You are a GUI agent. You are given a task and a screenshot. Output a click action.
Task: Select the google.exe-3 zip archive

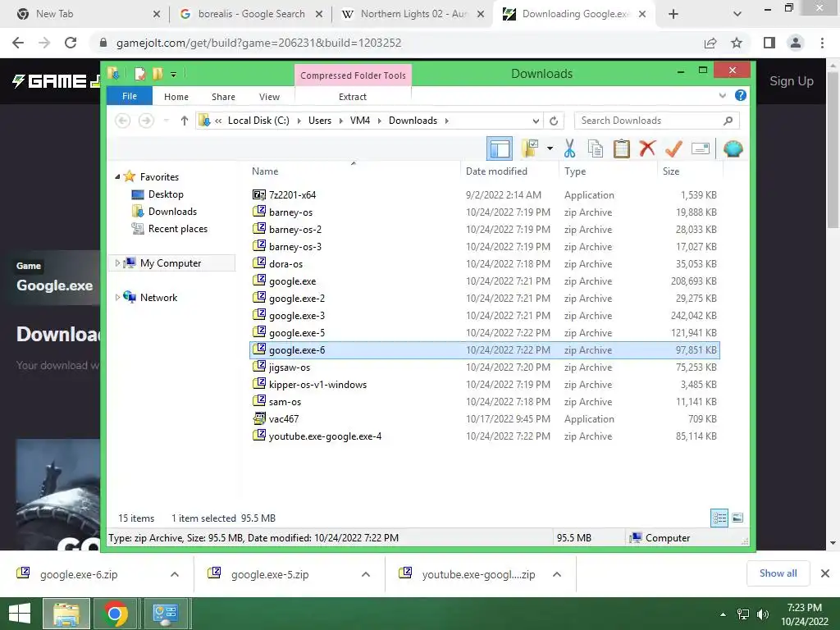[484, 316]
